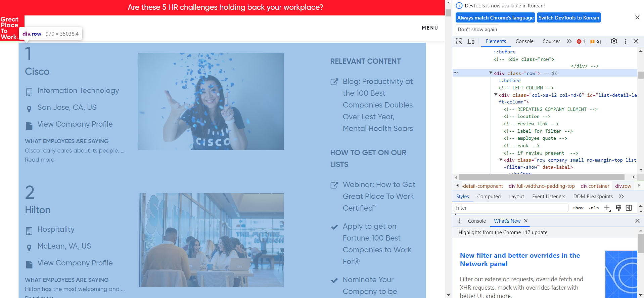Open Hilton's View Company Profile link
The height and width of the screenshot is (298, 644).
point(75,263)
